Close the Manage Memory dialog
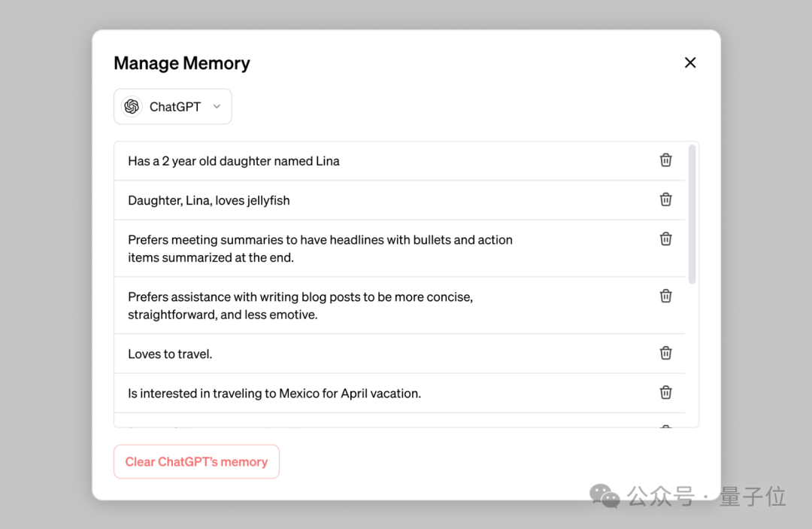The width and height of the screenshot is (812, 529). point(689,62)
